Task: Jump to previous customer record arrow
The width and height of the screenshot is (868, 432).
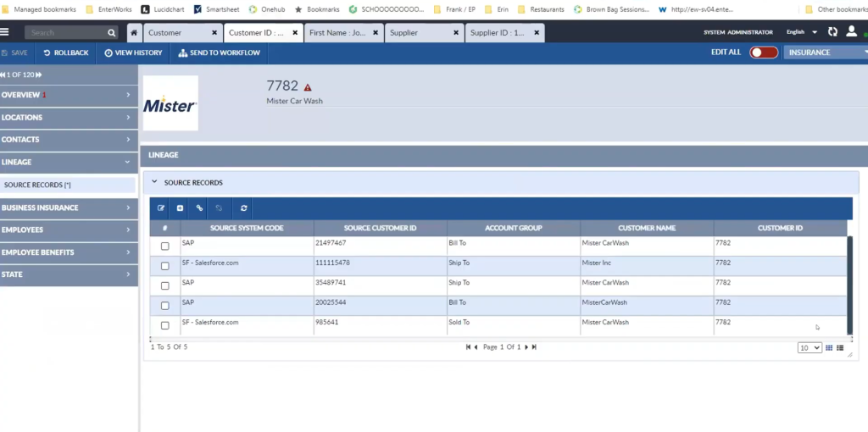Action: [3, 75]
